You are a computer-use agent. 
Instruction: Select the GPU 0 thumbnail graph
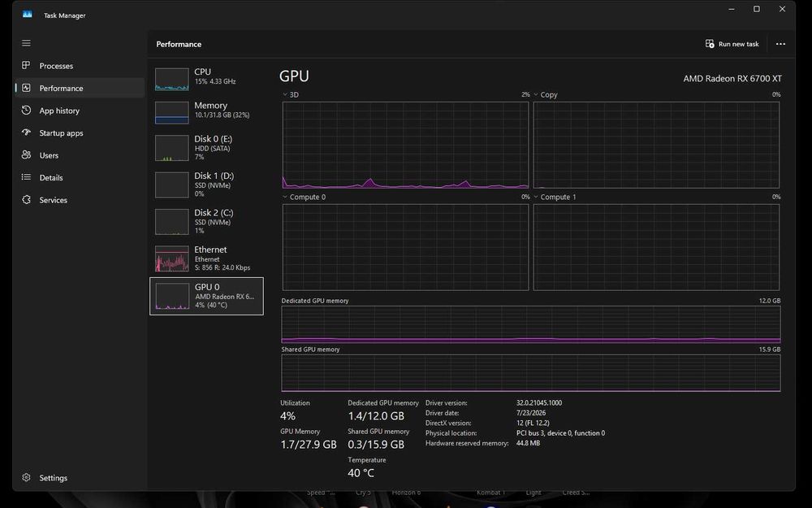click(x=172, y=296)
